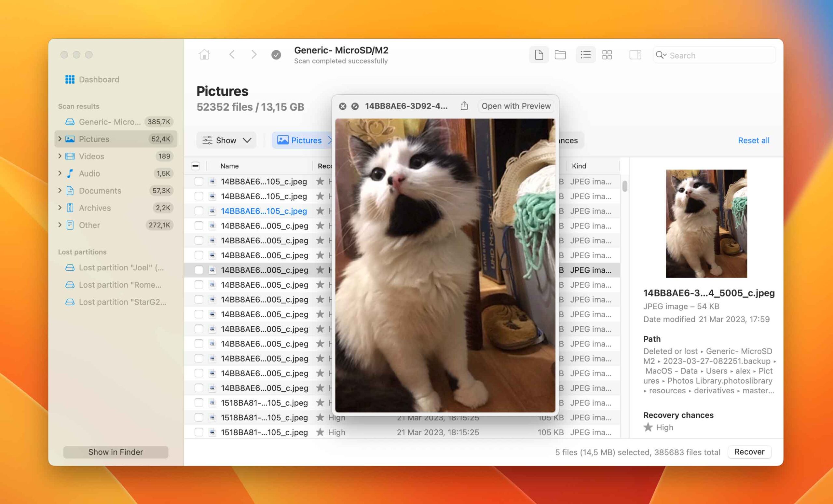Image resolution: width=833 pixels, height=504 pixels.
Task: Click Open with Preview for popup image
Action: pos(516,106)
